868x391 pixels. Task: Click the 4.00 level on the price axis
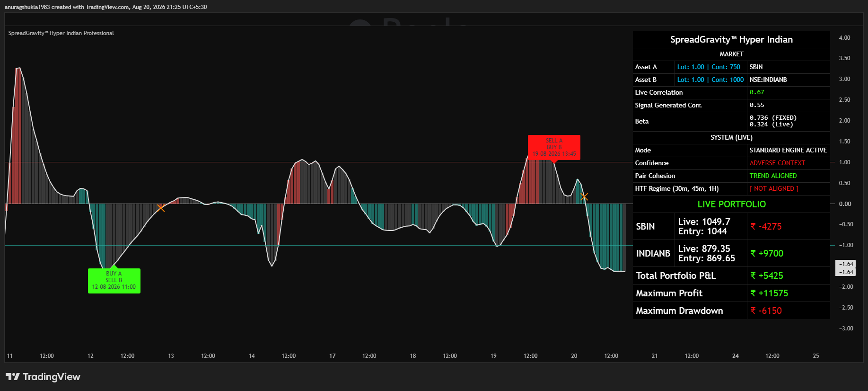pyautogui.click(x=844, y=38)
